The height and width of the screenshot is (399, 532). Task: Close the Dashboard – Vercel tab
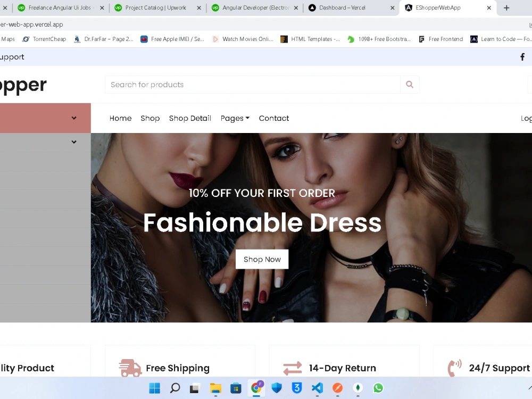click(393, 8)
